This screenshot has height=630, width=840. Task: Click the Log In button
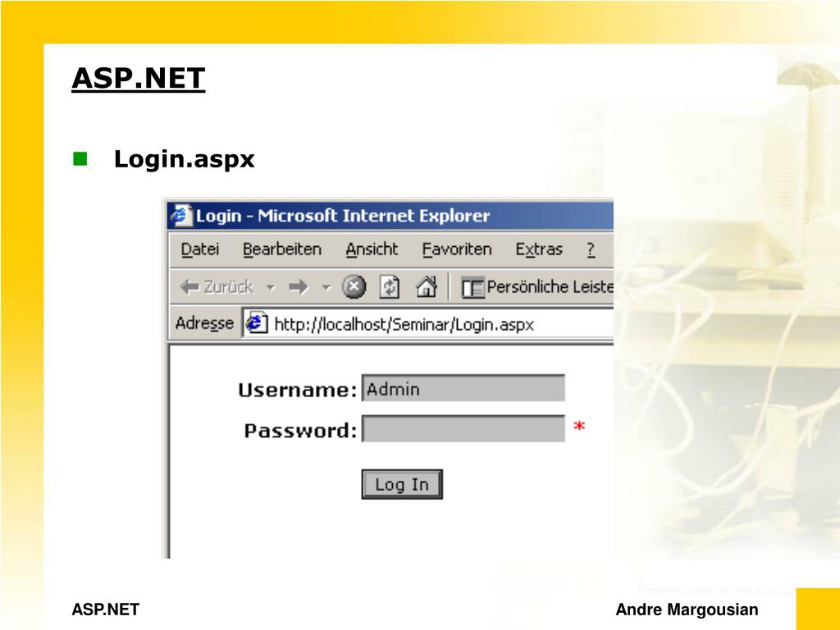[x=402, y=484]
